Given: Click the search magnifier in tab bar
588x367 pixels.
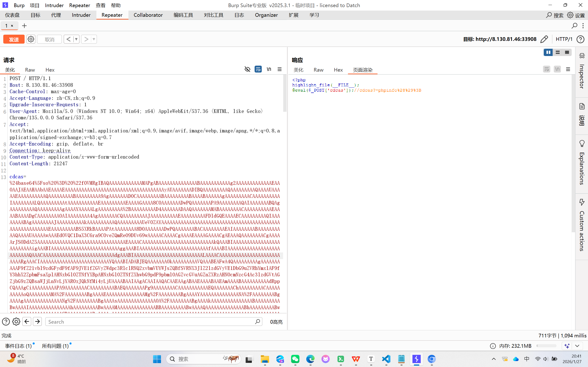Looking at the screenshot, I should pos(574,26).
